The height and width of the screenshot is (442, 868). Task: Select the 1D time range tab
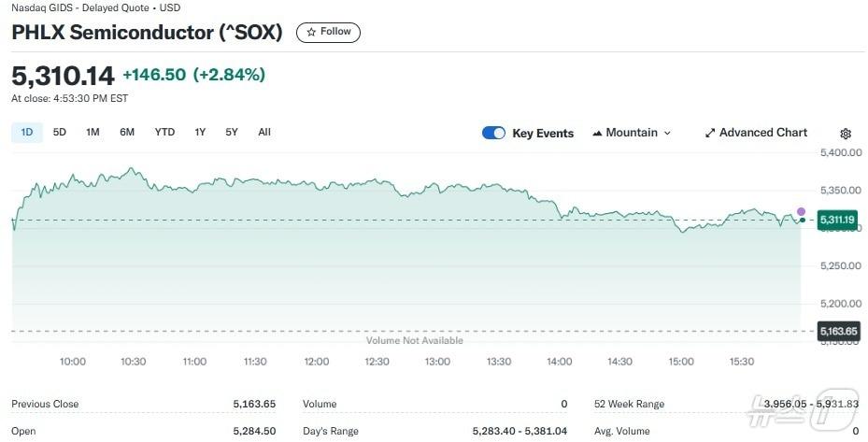click(x=27, y=132)
